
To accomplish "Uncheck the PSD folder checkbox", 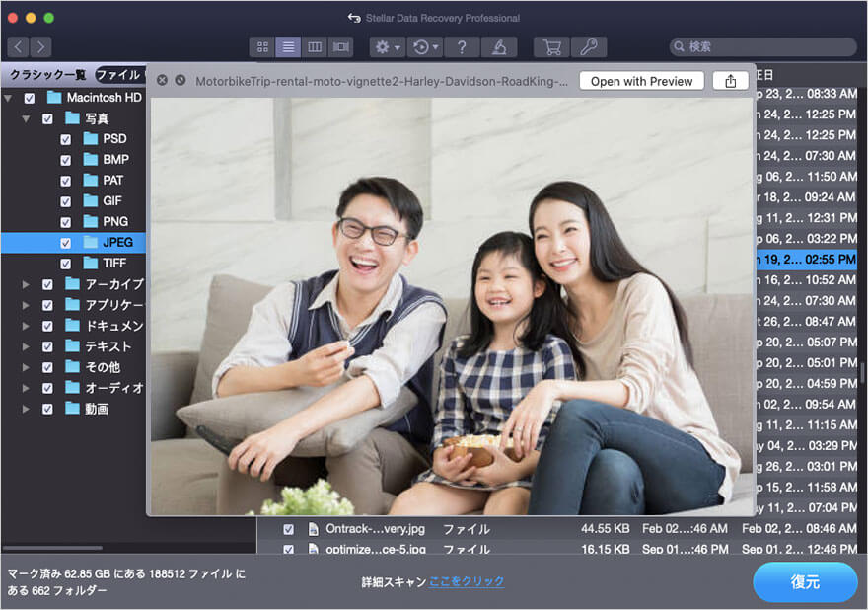I will [65, 139].
